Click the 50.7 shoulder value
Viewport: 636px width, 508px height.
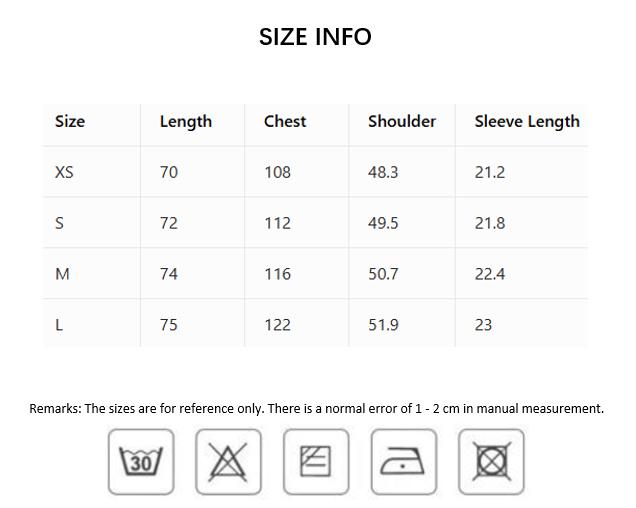[x=383, y=274]
